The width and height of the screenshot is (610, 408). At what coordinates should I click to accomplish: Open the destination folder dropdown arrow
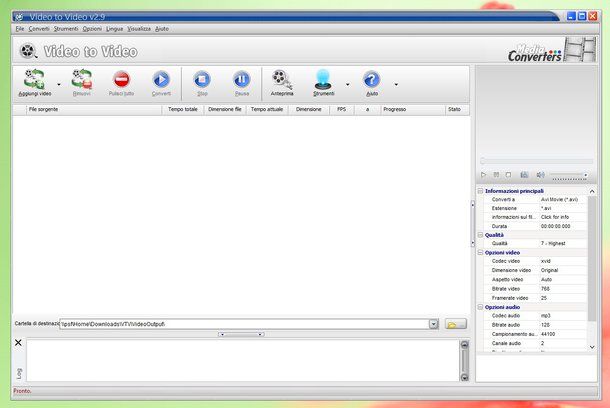tap(434, 324)
